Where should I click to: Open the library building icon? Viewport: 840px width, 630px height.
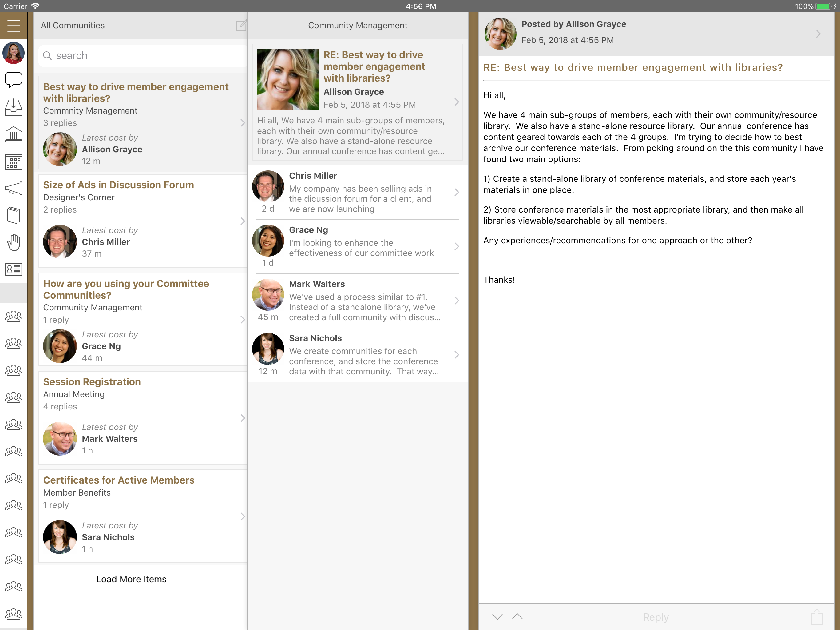13,134
